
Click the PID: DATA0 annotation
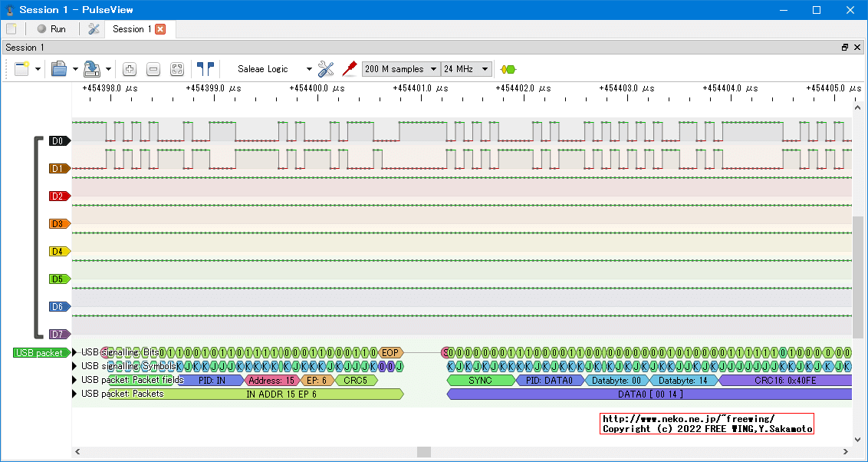(550, 381)
